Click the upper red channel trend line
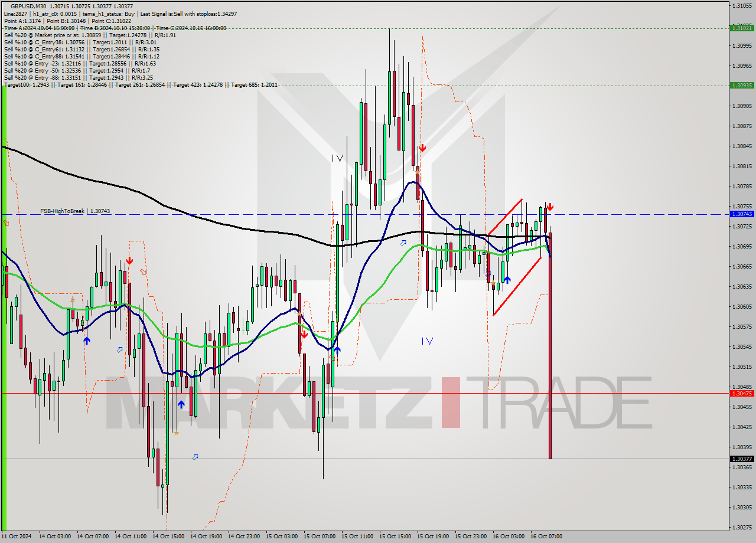Screen dimensions: 756x543 504,217
